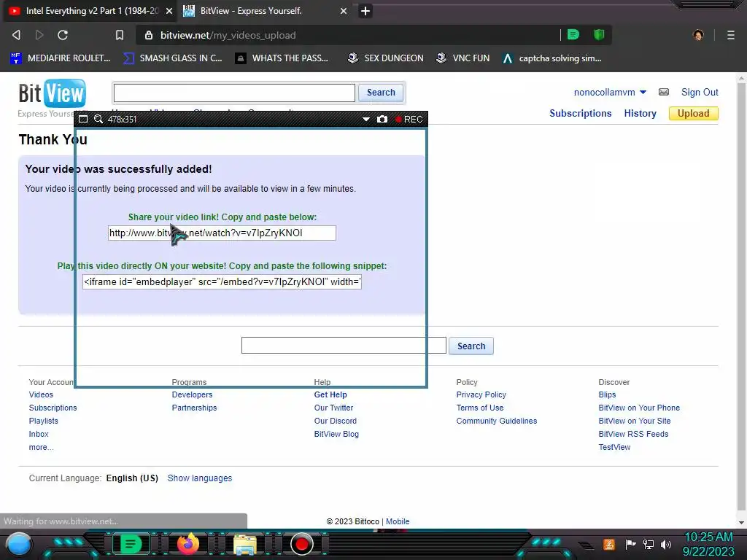747x560 pixels.
Task: Open the History link
Action: [x=640, y=113]
